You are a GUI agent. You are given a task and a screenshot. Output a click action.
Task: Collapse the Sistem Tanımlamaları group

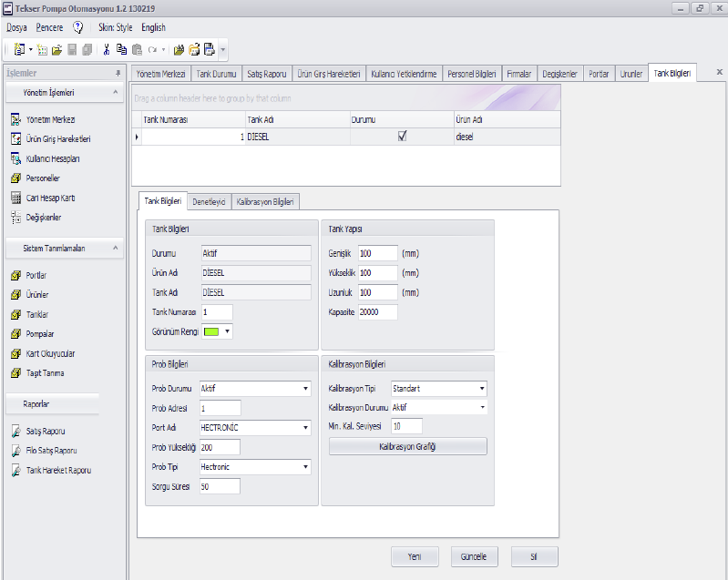115,249
